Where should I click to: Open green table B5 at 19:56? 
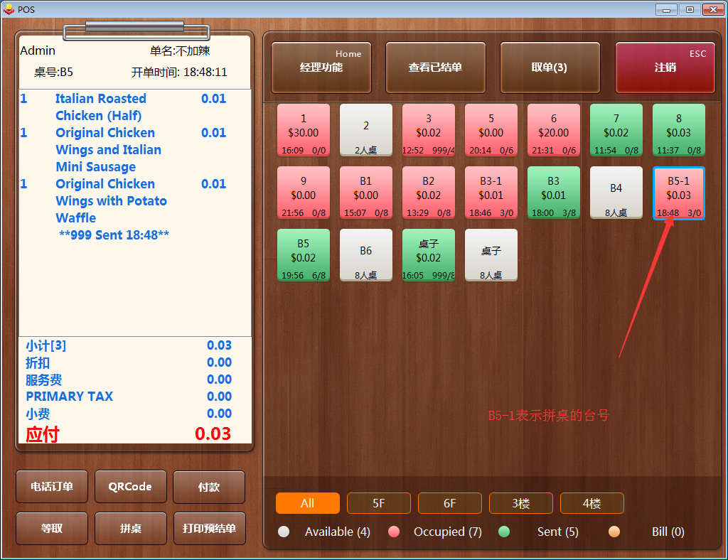point(304,255)
